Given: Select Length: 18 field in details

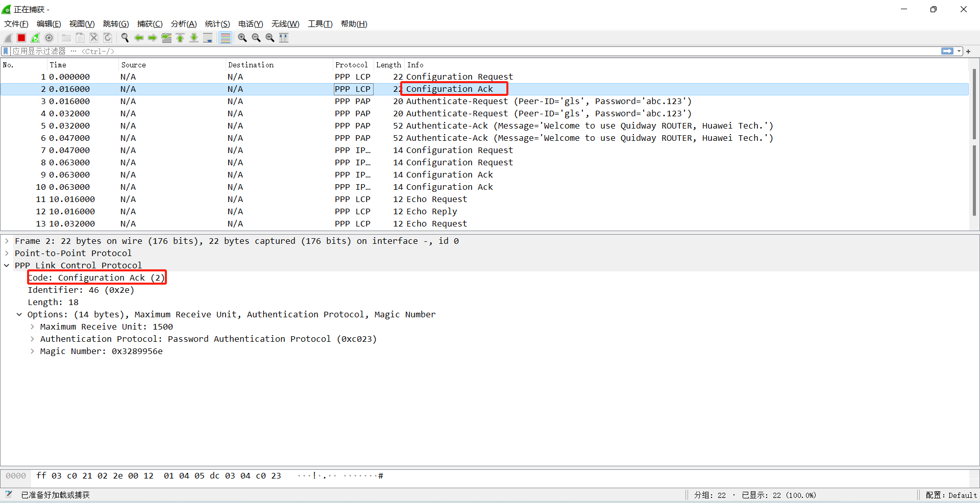Looking at the screenshot, I should tap(53, 302).
